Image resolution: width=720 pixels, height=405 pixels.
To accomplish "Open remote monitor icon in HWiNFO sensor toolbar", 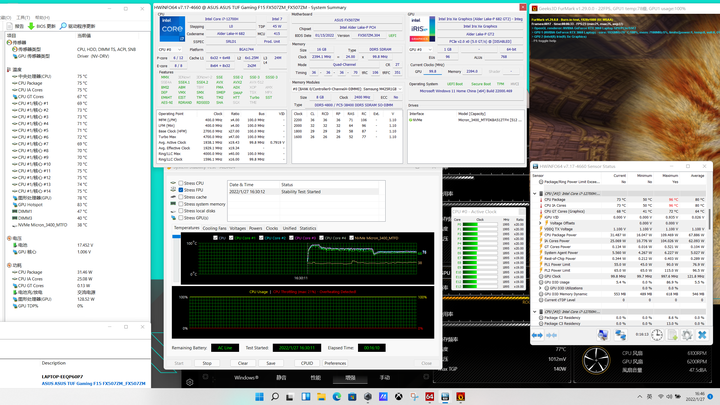I will coord(603,335).
